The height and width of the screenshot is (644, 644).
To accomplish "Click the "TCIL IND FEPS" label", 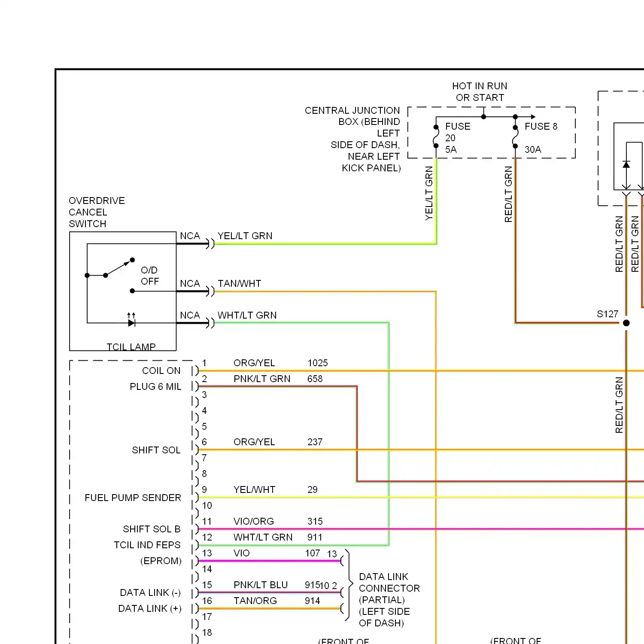I will (147, 545).
